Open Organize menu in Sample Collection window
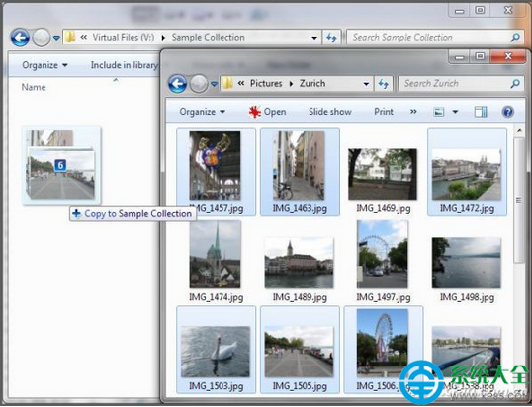The width and height of the screenshot is (532, 407). 44,65
